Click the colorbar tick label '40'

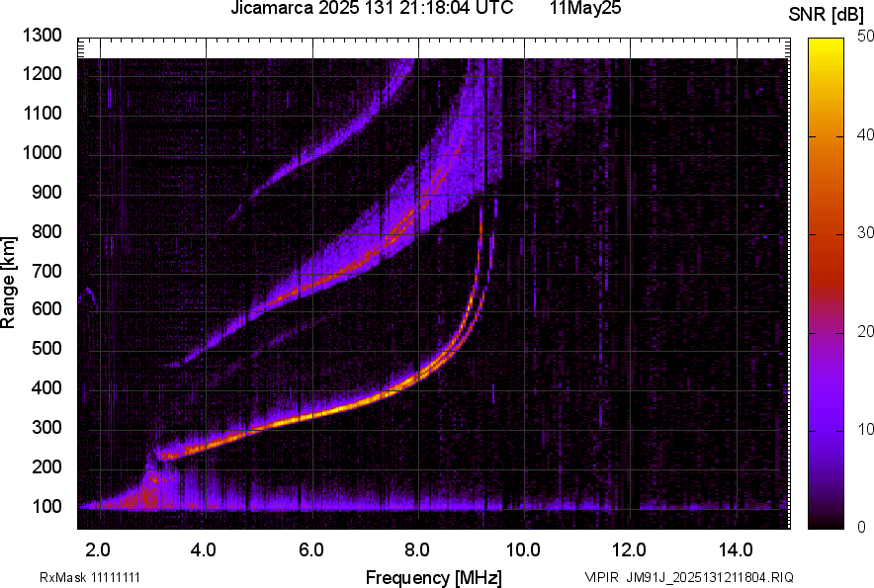coord(866,134)
